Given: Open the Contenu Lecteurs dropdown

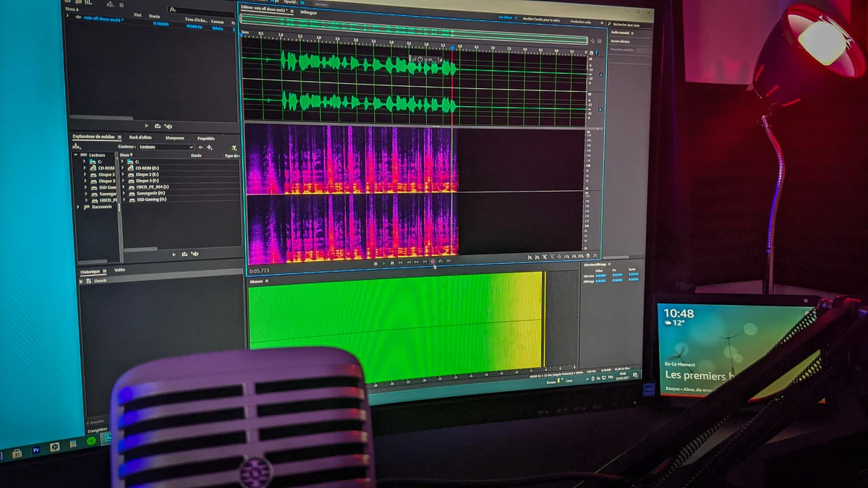Looking at the screenshot, I should point(166,147).
